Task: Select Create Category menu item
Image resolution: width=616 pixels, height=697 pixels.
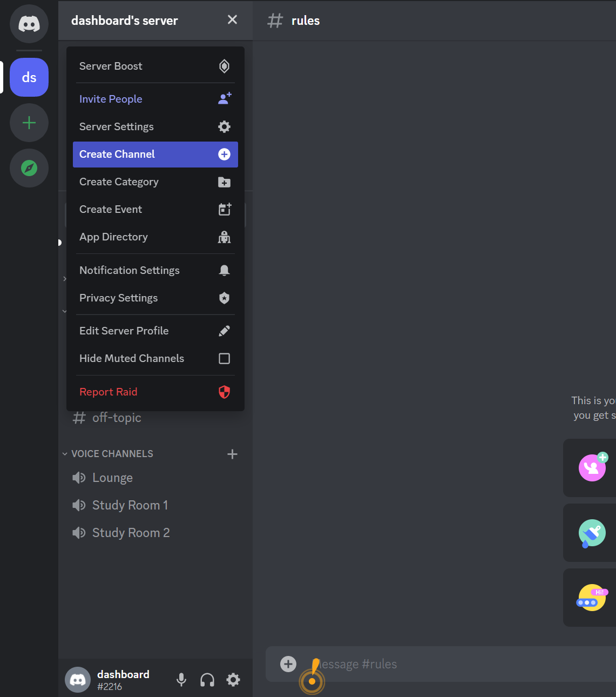Action: [155, 182]
